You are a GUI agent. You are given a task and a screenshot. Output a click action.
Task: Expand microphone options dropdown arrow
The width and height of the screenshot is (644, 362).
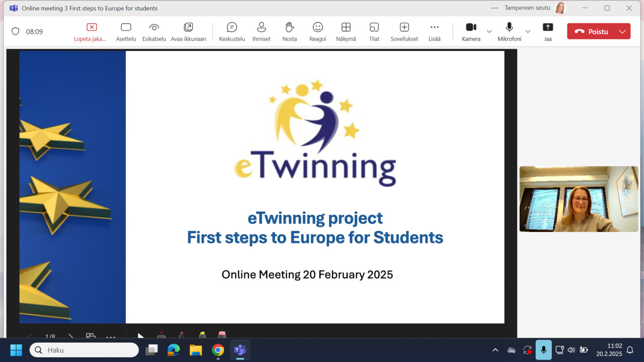point(528,32)
